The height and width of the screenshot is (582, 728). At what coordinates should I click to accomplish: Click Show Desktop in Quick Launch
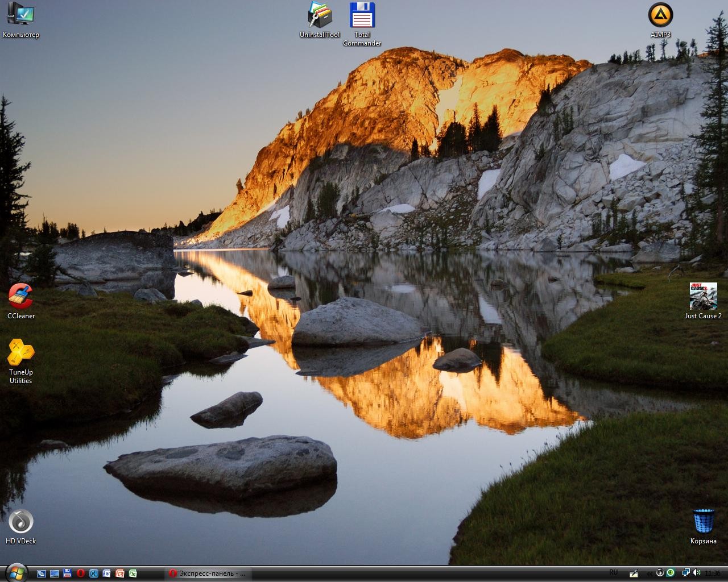pos(55,573)
